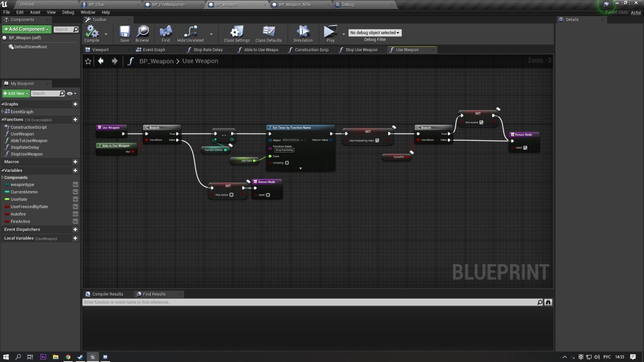Add an Event Dispatcher with plus icon
The width and height of the screenshot is (644, 362).
[75, 229]
